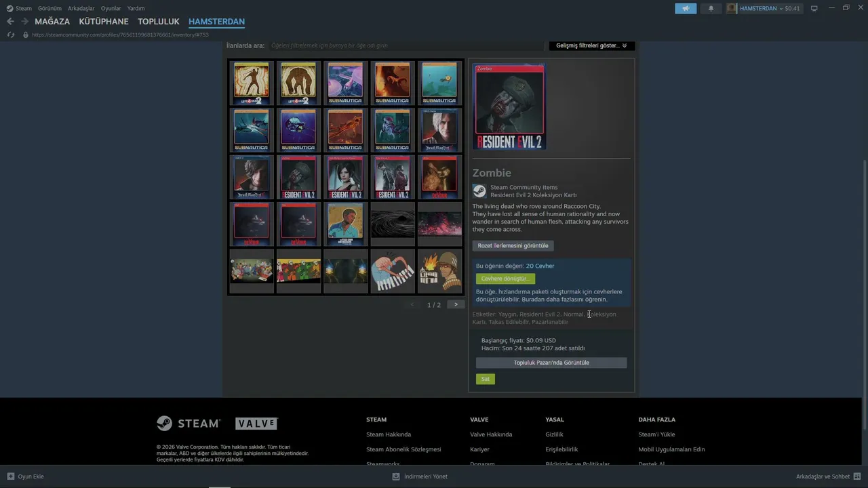The height and width of the screenshot is (488, 868).
Task: Select the Zombie card in the inventory grid
Action: coord(298,177)
